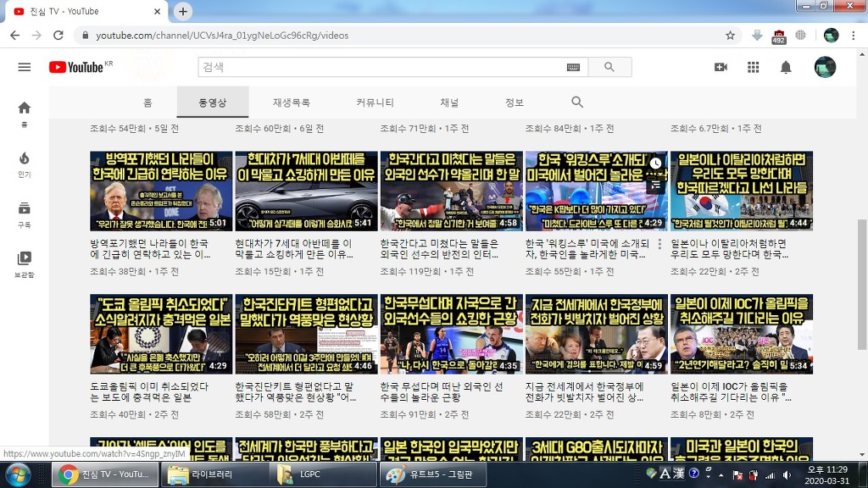Screen dimensions: 868x488
Task: Open Subscriptions (구독) in the sidebar
Action: (24, 213)
